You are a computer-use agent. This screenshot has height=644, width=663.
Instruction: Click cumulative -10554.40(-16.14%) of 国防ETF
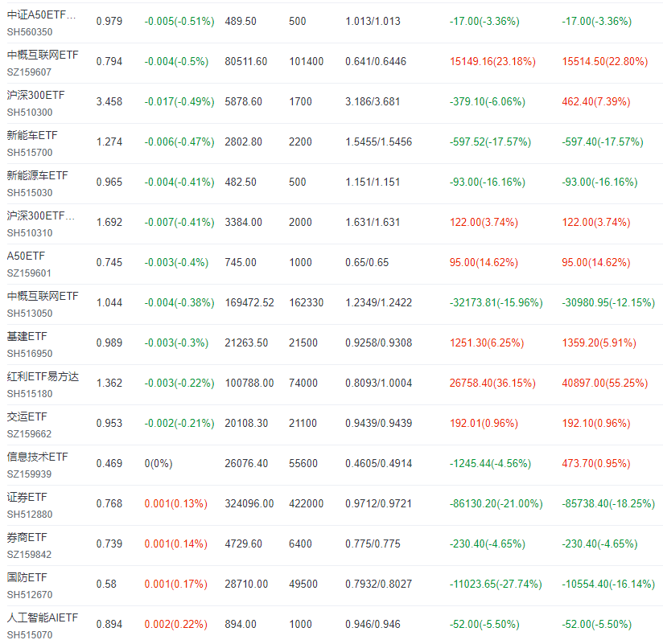click(608, 584)
